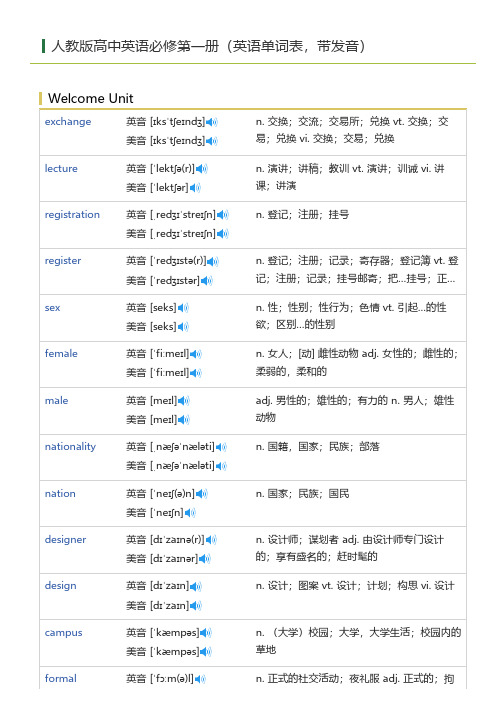Open the word link lecture
Viewport: 504px width, 713px height.
61,169
